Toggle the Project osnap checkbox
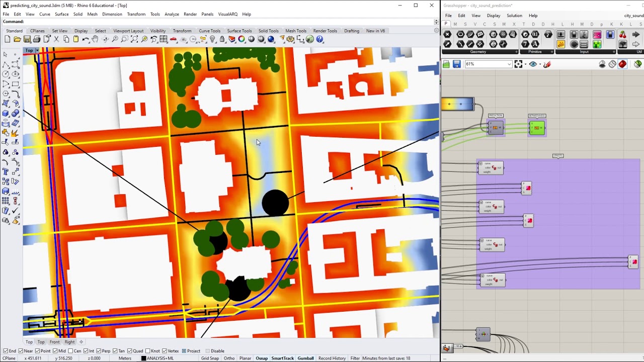The image size is (644, 362). pyautogui.click(x=184, y=351)
